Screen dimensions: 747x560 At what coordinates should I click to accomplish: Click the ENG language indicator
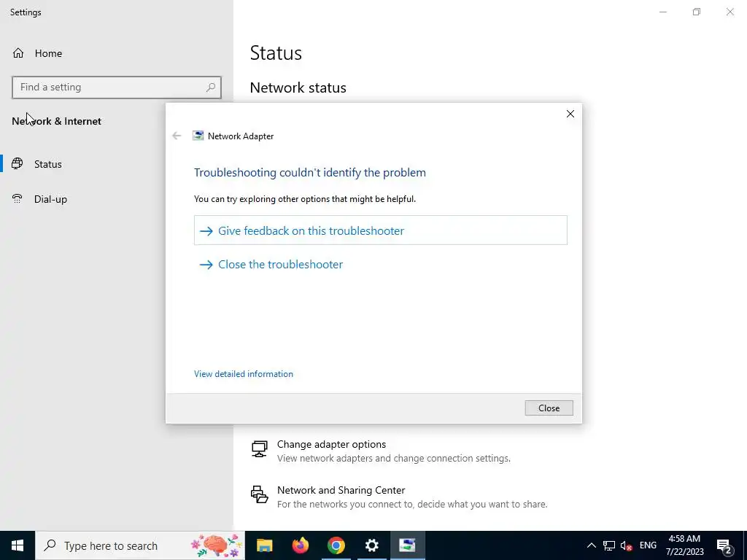pos(648,545)
